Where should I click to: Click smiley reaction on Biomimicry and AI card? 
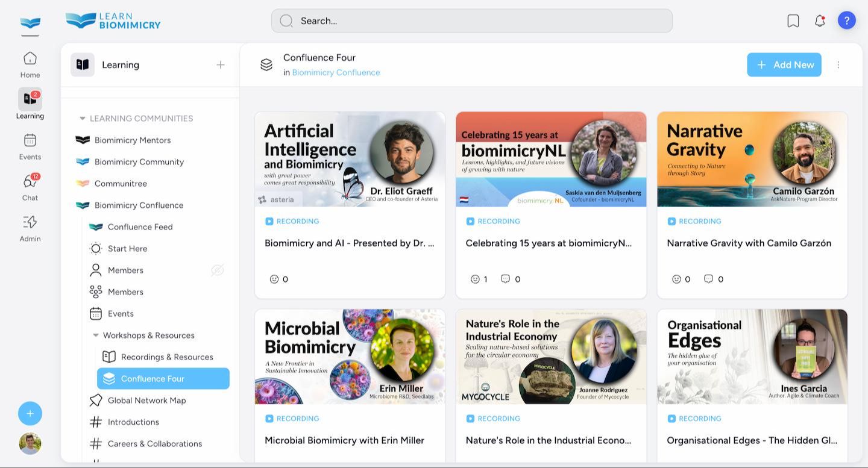(x=274, y=279)
